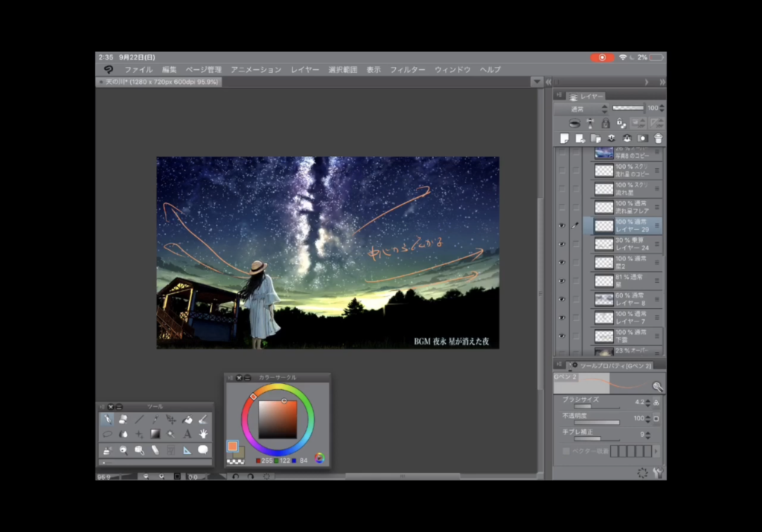
Task: Hide レイヤー 24 layer
Action: (x=562, y=244)
